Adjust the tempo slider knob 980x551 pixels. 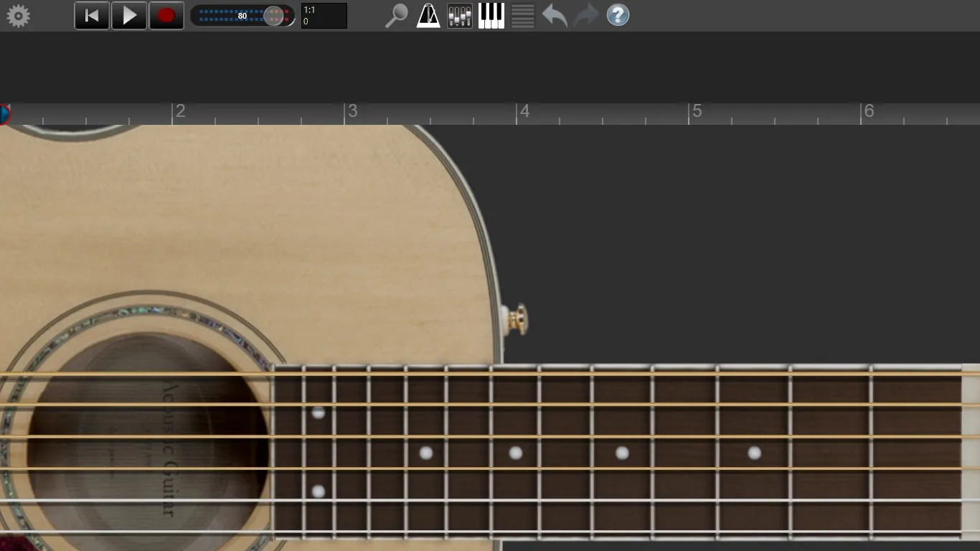[x=274, y=16]
